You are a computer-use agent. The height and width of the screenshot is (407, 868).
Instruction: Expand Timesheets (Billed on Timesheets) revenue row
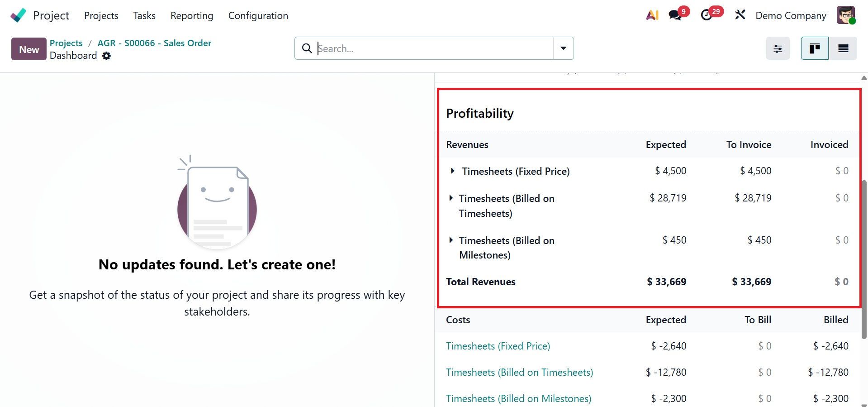click(x=451, y=198)
